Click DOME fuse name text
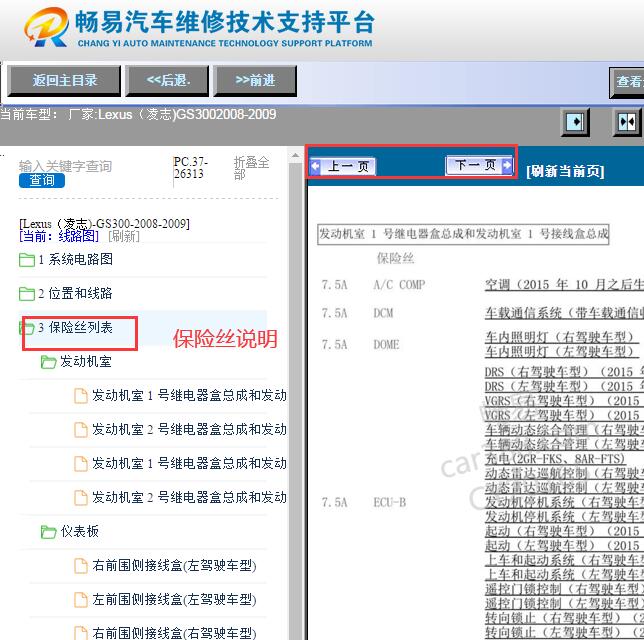This screenshot has height=640, width=644. coord(386,345)
